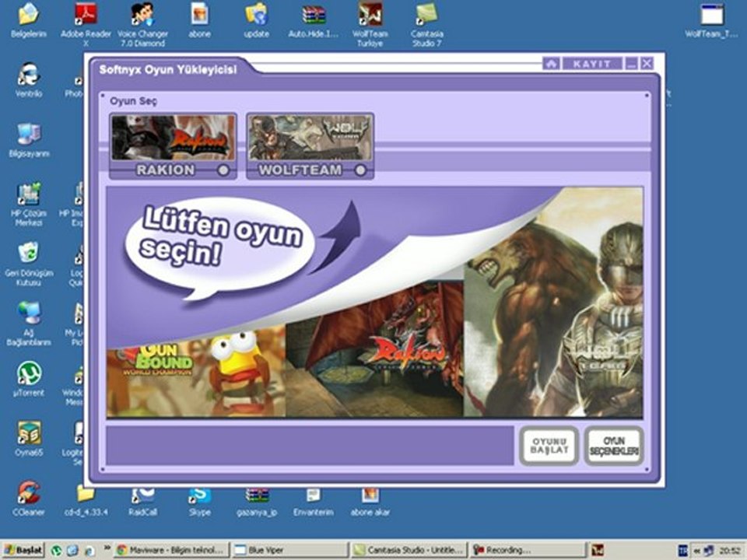Open the update folder icon

pos(256,20)
